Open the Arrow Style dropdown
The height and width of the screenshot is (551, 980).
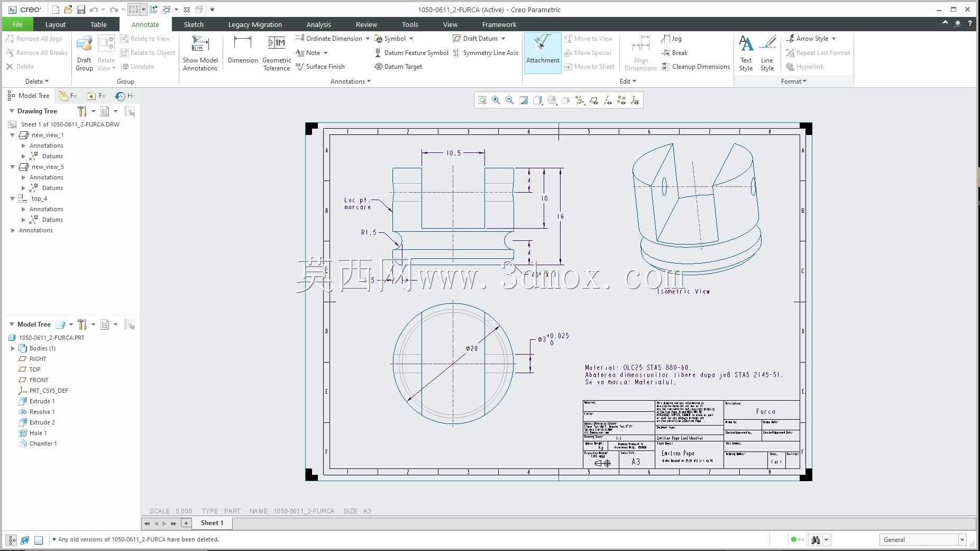pos(834,39)
